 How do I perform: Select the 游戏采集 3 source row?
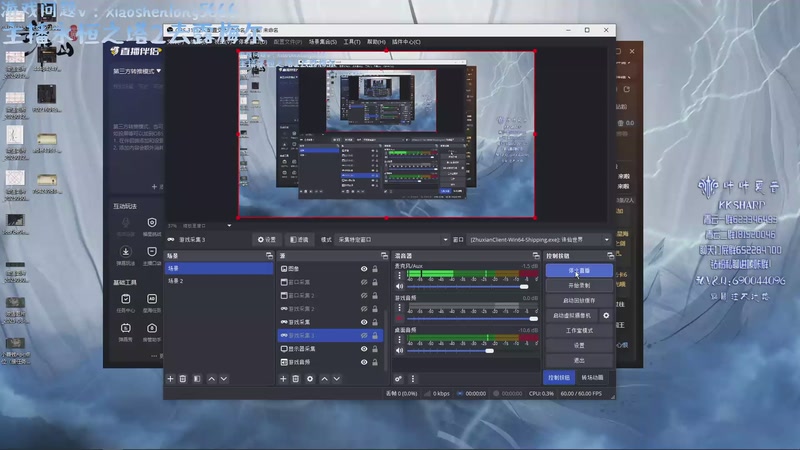click(x=330, y=335)
